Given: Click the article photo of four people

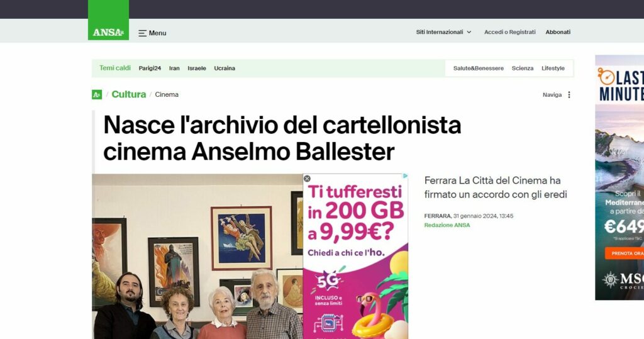Looking at the screenshot, I should (x=197, y=257).
